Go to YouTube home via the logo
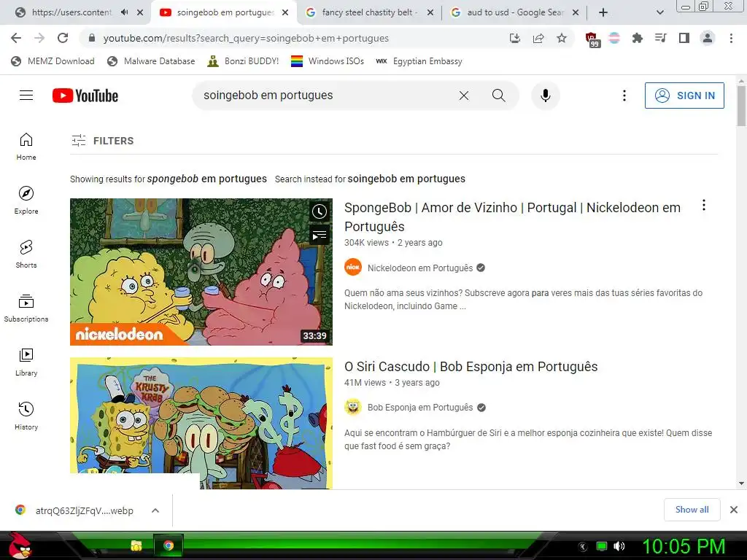Screen dimensions: 747x560 tap(85, 96)
